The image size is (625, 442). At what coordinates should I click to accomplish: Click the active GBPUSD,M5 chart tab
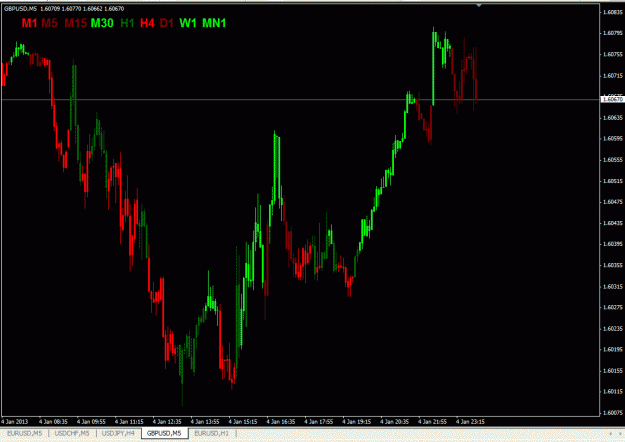coord(164,433)
